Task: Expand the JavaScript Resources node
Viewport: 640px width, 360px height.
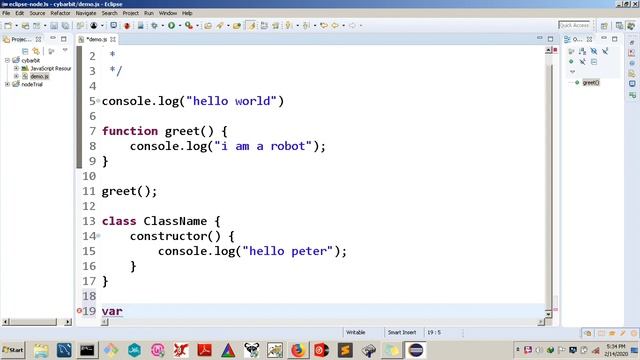Action: coord(16,68)
